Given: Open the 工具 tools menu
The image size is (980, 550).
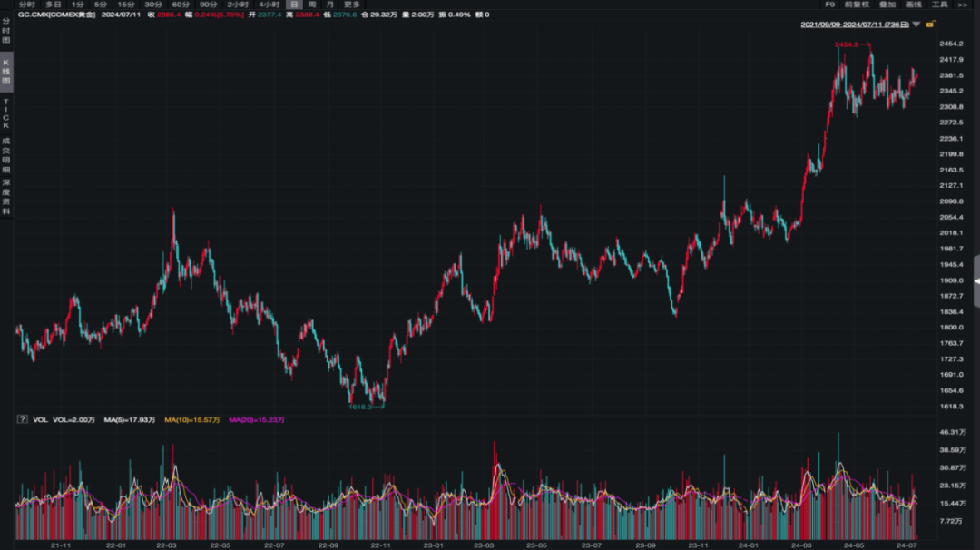Looking at the screenshot, I should tap(940, 5).
